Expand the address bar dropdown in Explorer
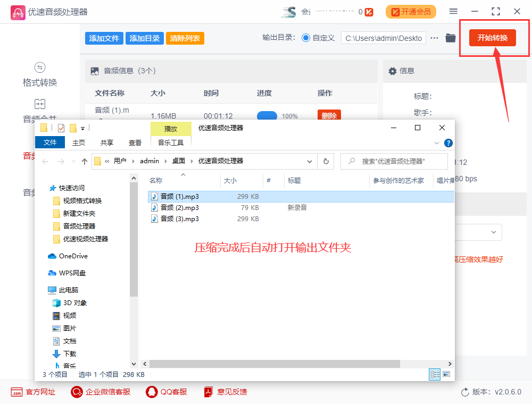The height and width of the screenshot is (404, 532). (x=309, y=161)
